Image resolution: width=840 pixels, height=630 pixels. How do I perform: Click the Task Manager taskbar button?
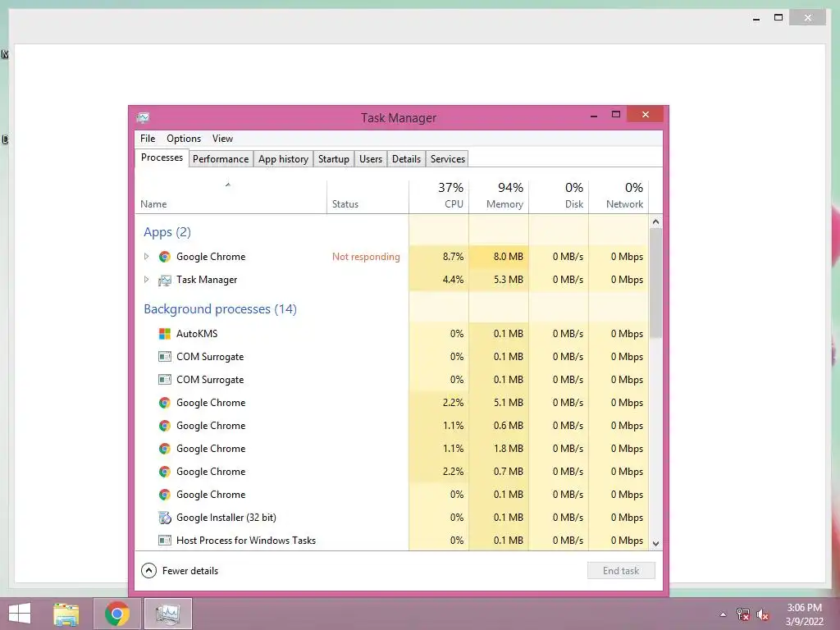(167, 614)
